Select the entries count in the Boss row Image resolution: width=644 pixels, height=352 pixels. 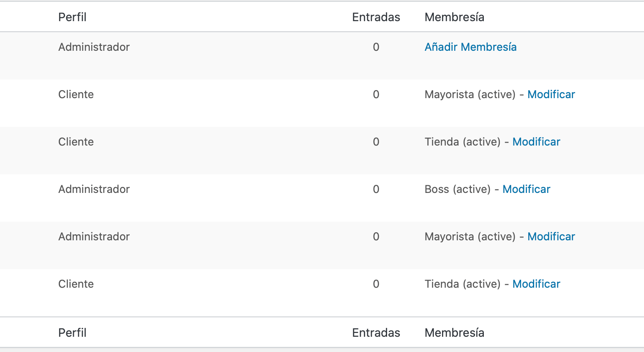[x=376, y=189]
